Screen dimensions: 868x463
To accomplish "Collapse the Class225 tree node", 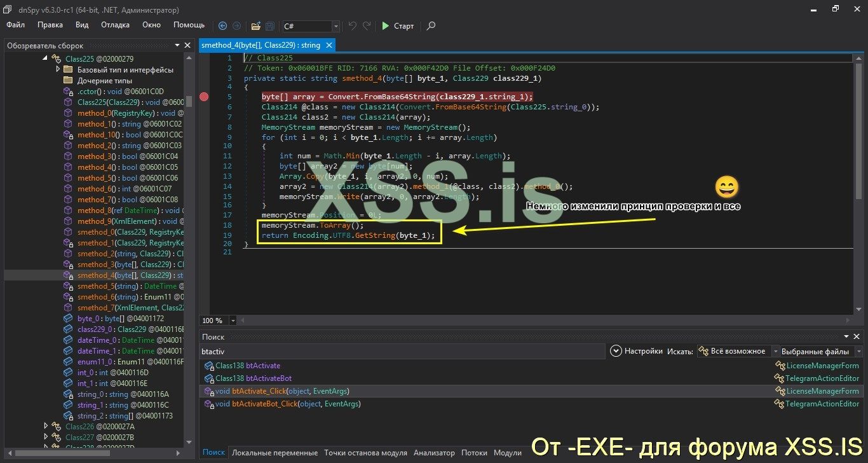I will coord(46,59).
